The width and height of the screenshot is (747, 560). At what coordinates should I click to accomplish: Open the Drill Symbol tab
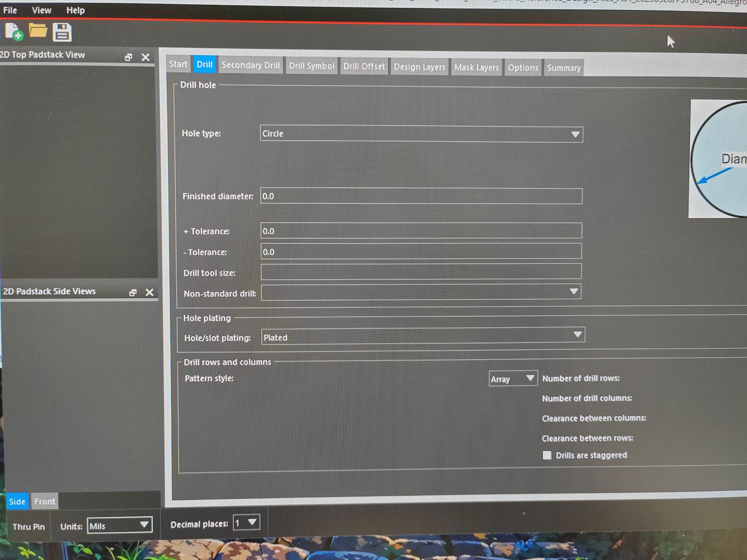[311, 66]
